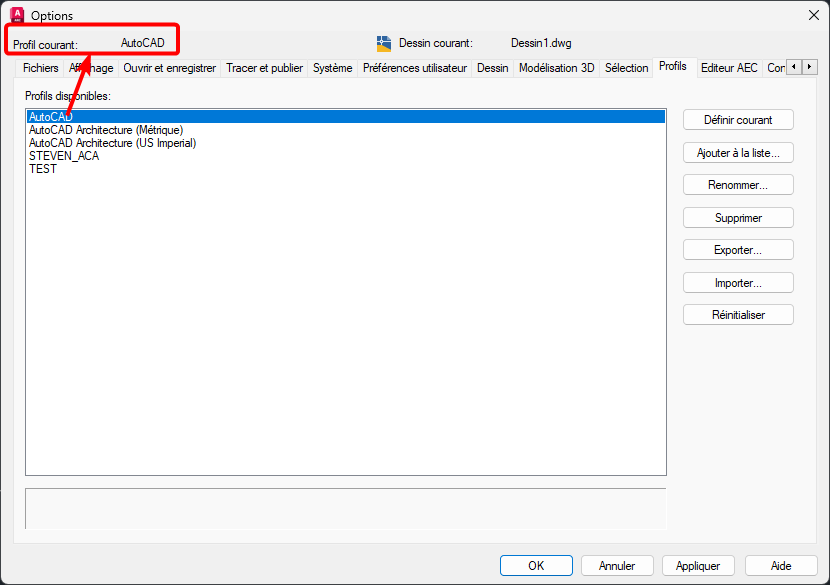Viewport: 830px width, 585px height.
Task: Open the Modélisation 3D tab
Action: tap(556, 68)
